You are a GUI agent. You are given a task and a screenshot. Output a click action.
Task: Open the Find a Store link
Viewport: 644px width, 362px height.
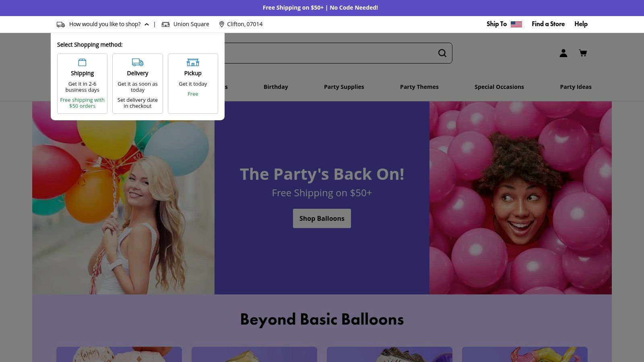click(548, 24)
